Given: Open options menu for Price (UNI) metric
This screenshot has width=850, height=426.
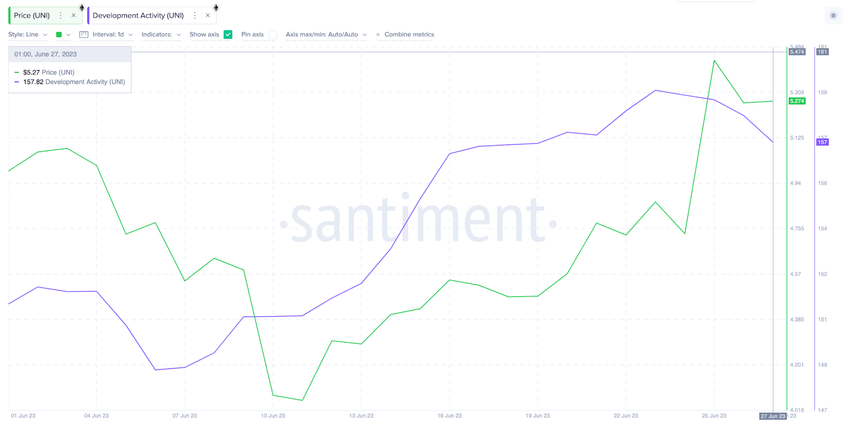Looking at the screenshot, I should pos(61,16).
